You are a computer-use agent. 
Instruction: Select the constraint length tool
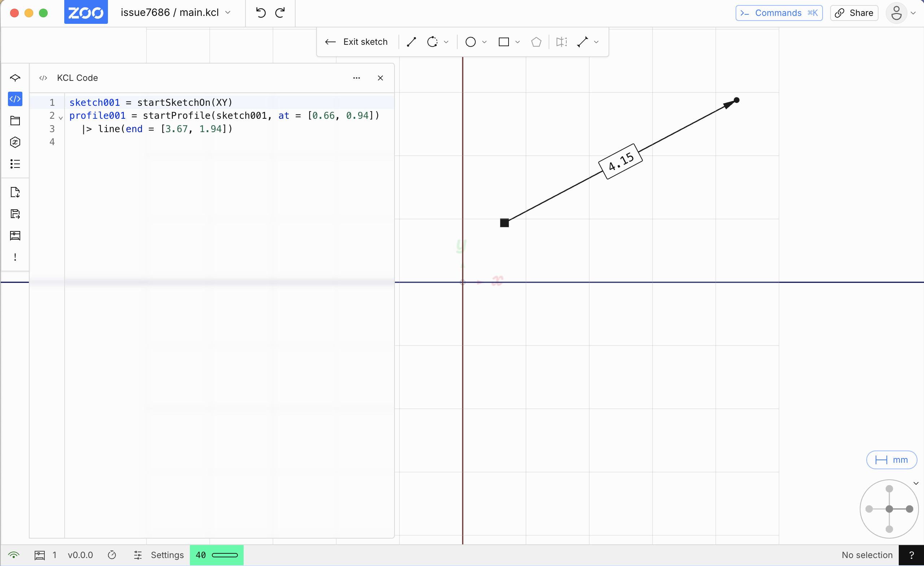pos(583,42)
